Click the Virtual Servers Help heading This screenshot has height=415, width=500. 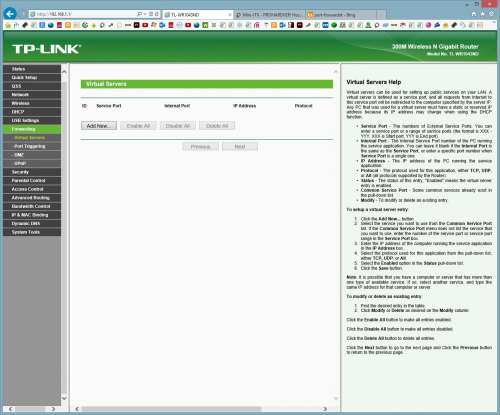pos(374,82)
